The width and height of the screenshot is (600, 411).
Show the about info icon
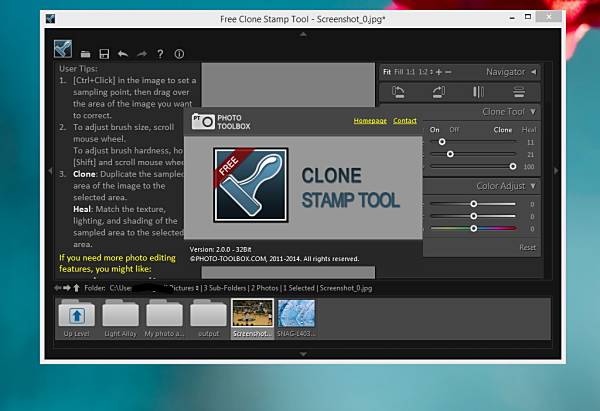click(x=179, y=54)
